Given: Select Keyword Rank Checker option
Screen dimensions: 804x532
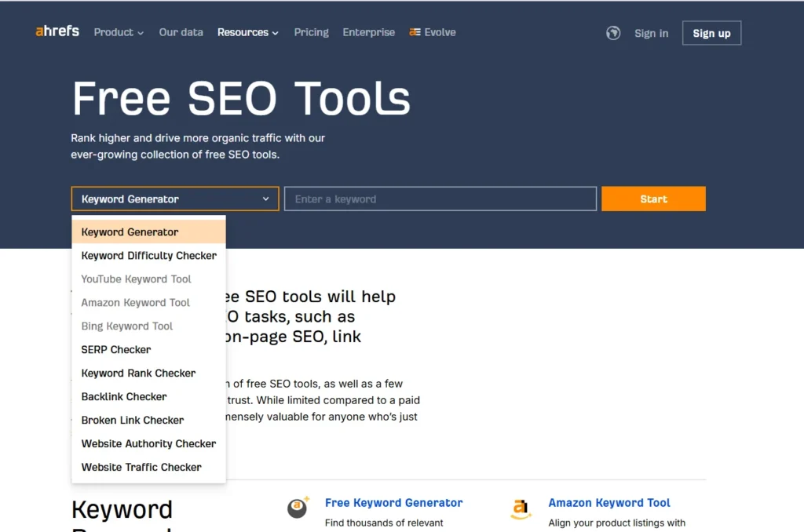Looking at the screenshot, I should point(148,373).
